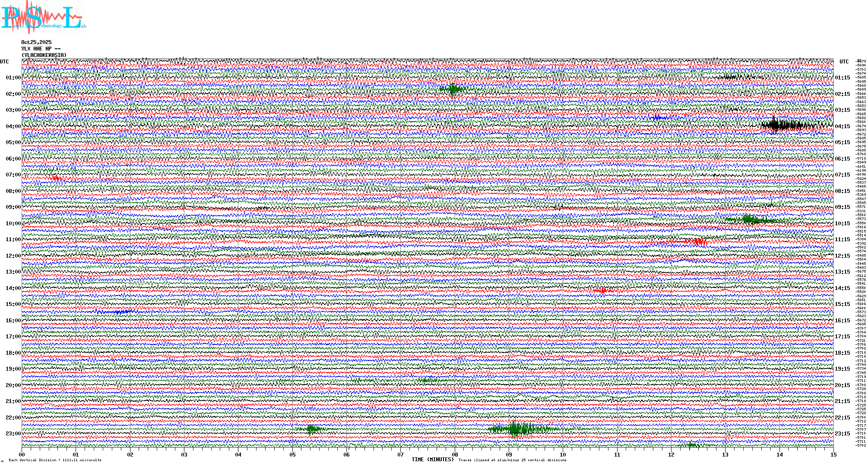This screenshot has width=868, height=466.
Task: Click the Oct25,2025 date label
Action: (x=36, y=42)
